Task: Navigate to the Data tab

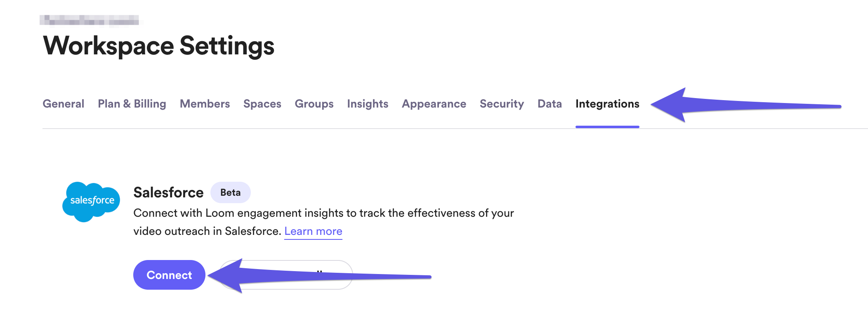Action: 550,104
